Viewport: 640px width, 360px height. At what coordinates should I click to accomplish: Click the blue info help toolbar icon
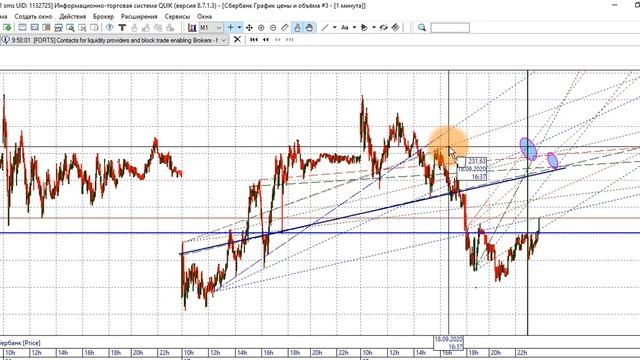[109, 27]
